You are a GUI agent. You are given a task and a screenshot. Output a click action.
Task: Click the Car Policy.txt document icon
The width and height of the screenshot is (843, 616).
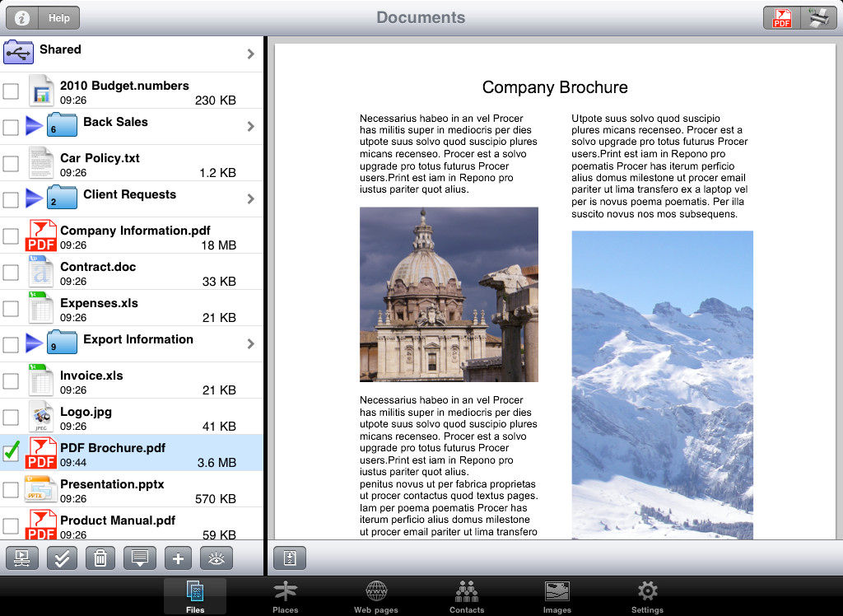41,162
